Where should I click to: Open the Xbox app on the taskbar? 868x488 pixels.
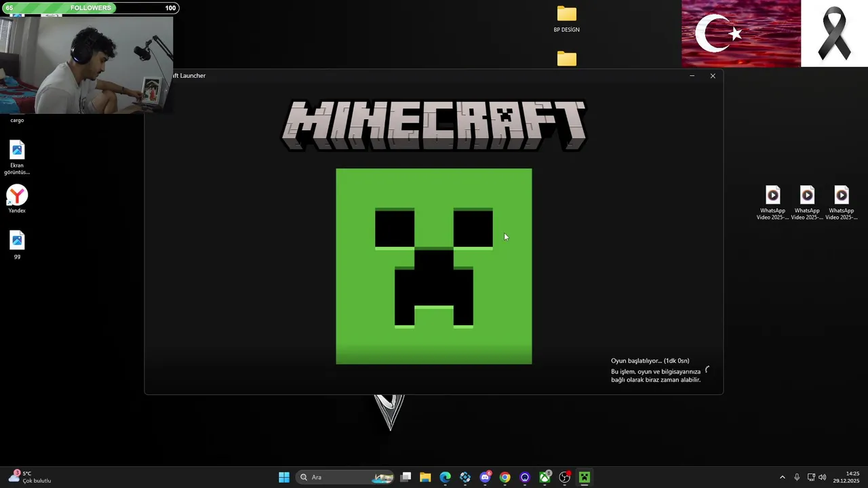pyautogui.click(x=545, y=477)
